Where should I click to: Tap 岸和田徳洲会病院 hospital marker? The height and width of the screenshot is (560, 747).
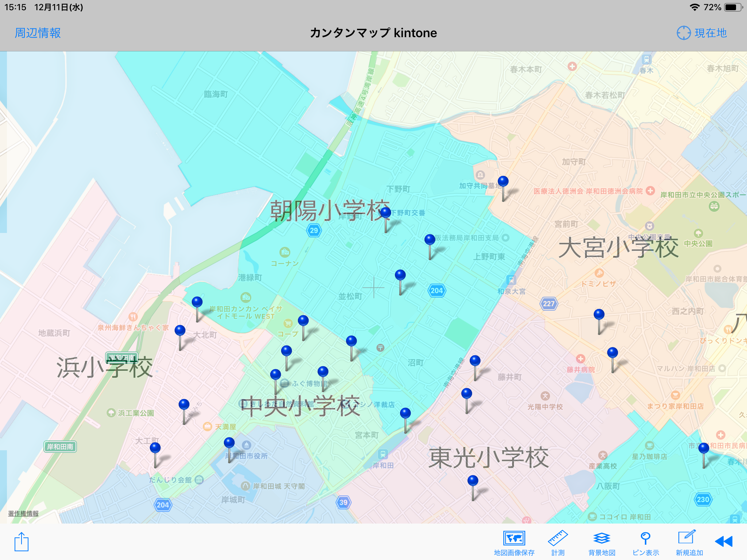click(x=650, y=191)
